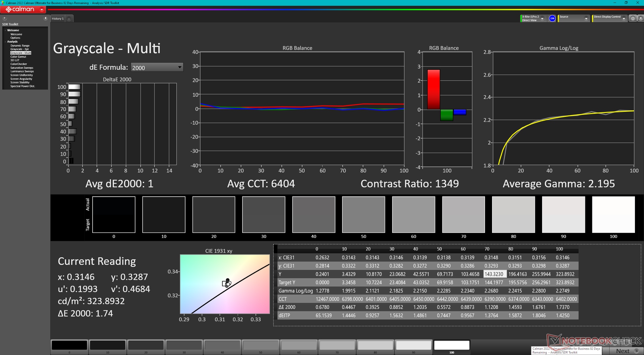The height and width of the screenshot is (355, 644).
Task: Click the Actual/Target swatch labeled 80
Action: [x=514, y=214]
